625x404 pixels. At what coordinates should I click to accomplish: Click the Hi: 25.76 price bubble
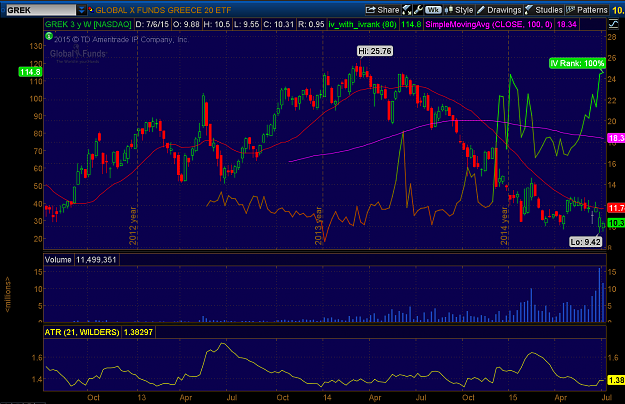[375, 51]
